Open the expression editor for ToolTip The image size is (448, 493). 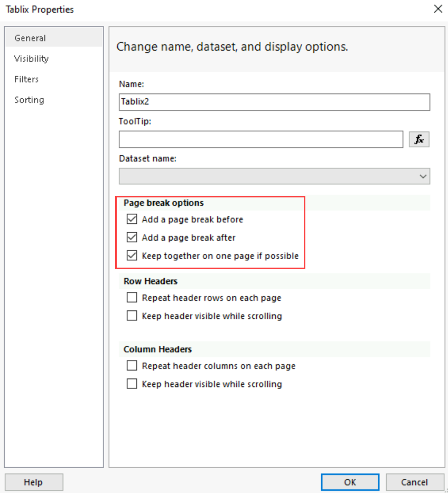click(x=419, y=139)
